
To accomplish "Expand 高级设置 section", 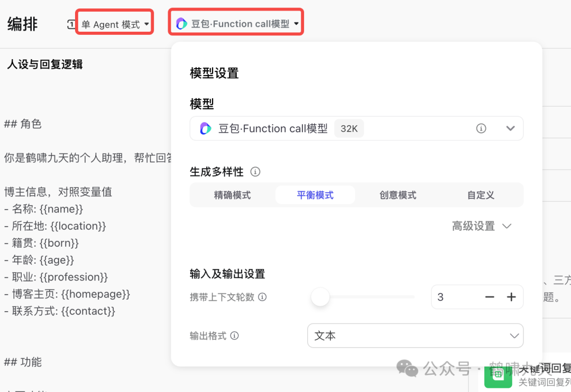I will (482, 226).
